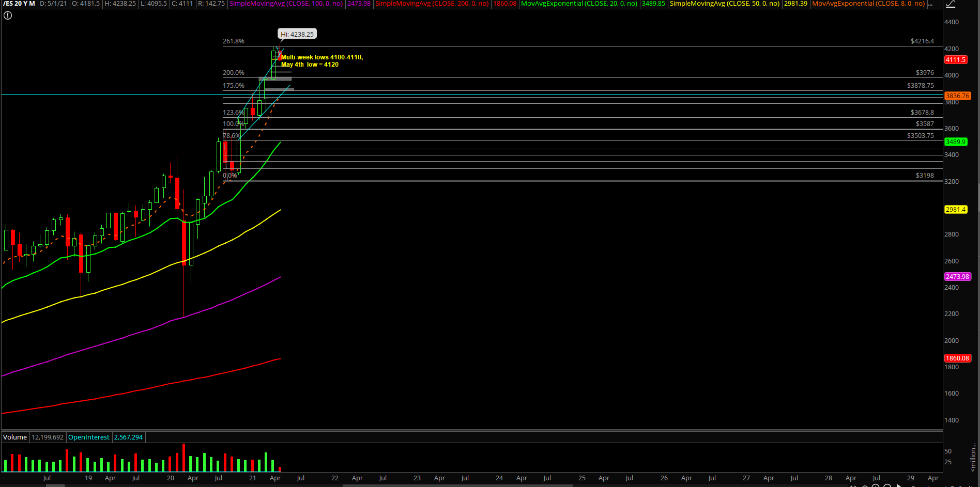Screen dimensions: 980x487
Task: Click MovAvgExponential 20 study label
Action: coord(579,4)
